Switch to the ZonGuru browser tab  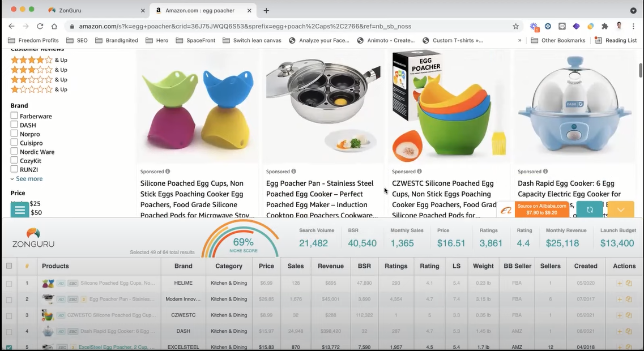point(96,10)
